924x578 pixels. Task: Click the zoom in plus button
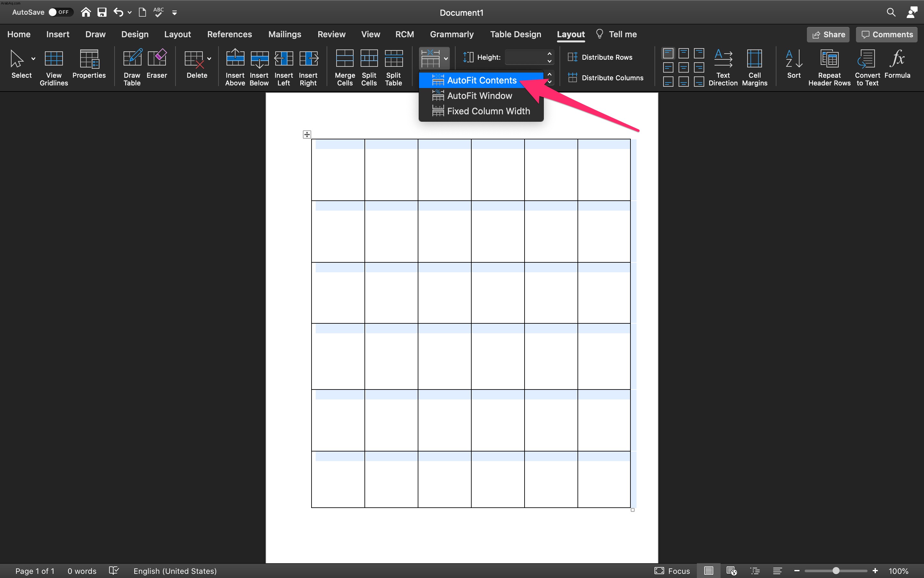click(875, 571)
